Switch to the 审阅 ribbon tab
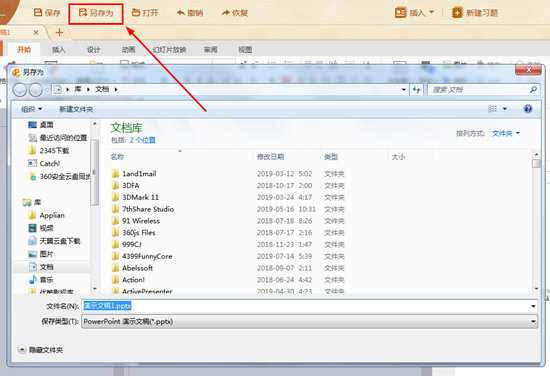 pos(210,49)
